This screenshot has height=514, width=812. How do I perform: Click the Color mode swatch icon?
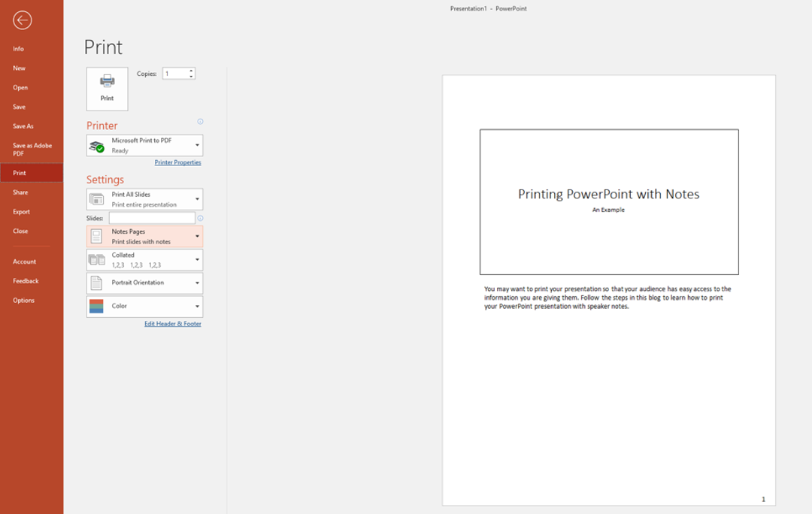click(x=97, y=306)
